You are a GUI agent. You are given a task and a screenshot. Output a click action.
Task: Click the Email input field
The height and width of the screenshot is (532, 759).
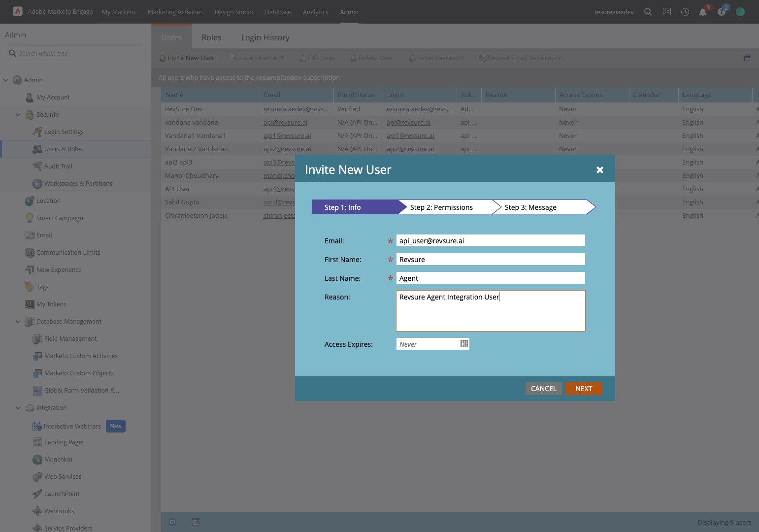point(491,240)
